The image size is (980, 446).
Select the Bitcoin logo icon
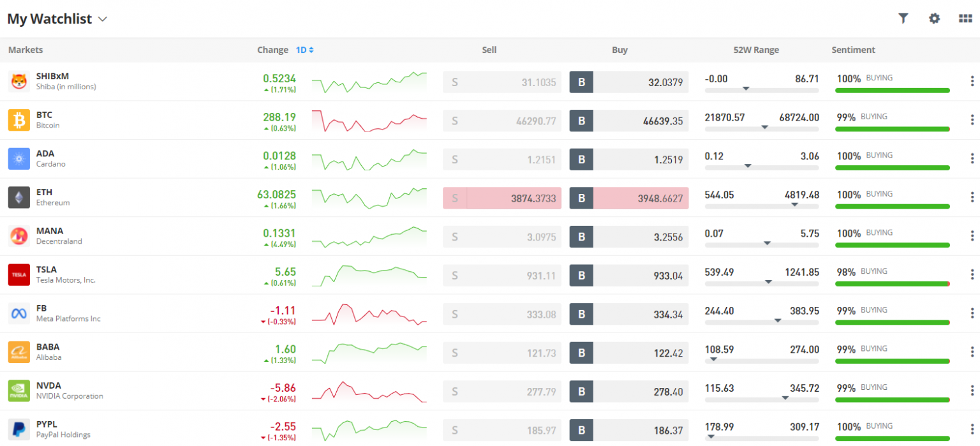[19, 120]
